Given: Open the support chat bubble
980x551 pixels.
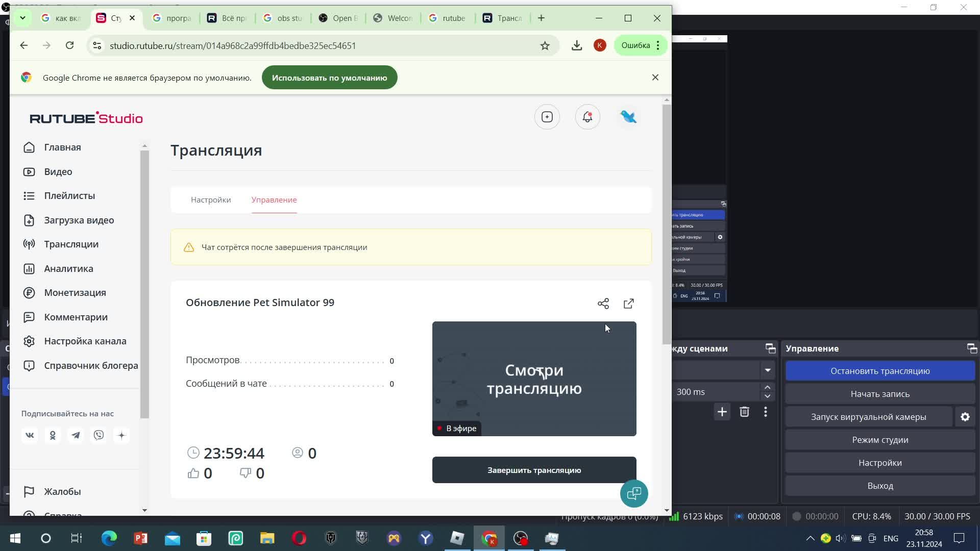Looking at the screenshot, I should 634,494.
